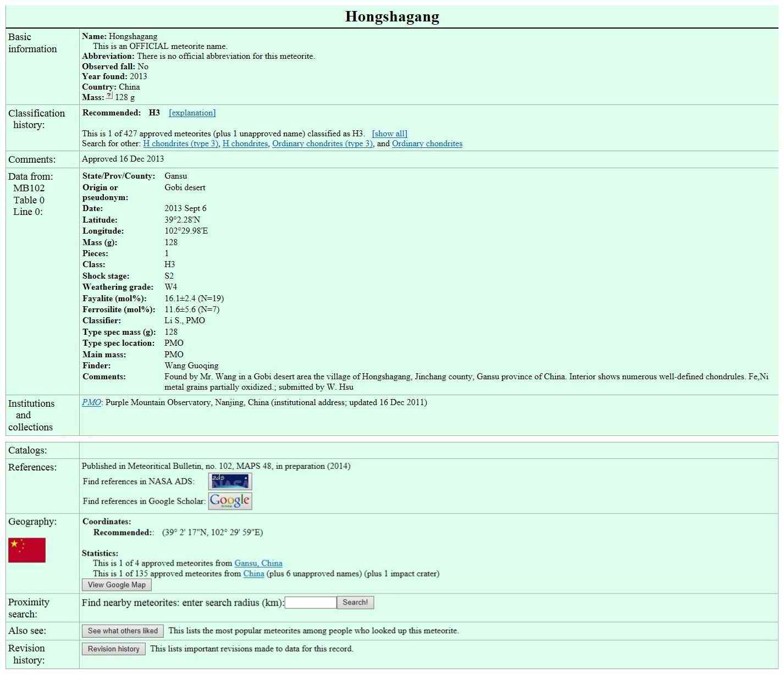
Task: Click the Year found 2013 line
Action: [x=114, y=76]
